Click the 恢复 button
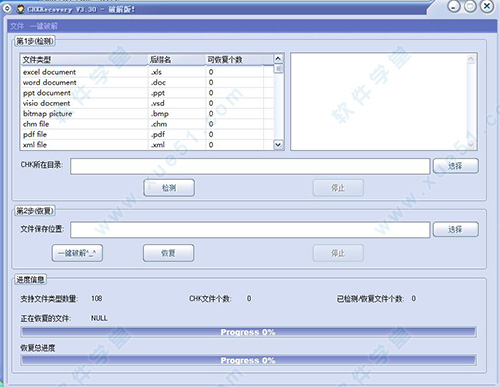Image resolution: width=500 pixels, height=387 pixels. [168, 253]
